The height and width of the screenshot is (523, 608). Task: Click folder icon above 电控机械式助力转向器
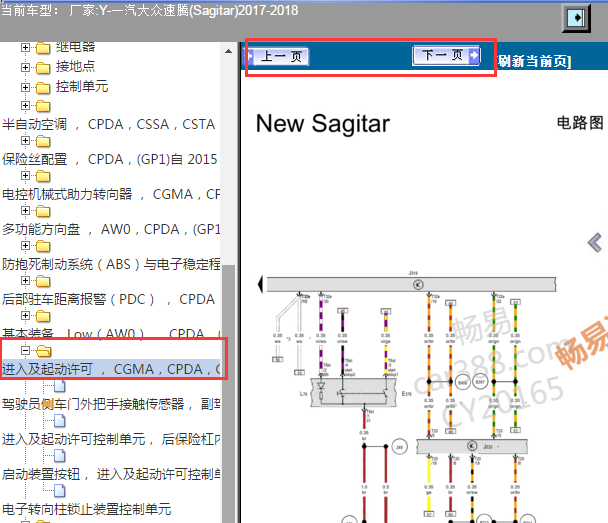[43, 176]
